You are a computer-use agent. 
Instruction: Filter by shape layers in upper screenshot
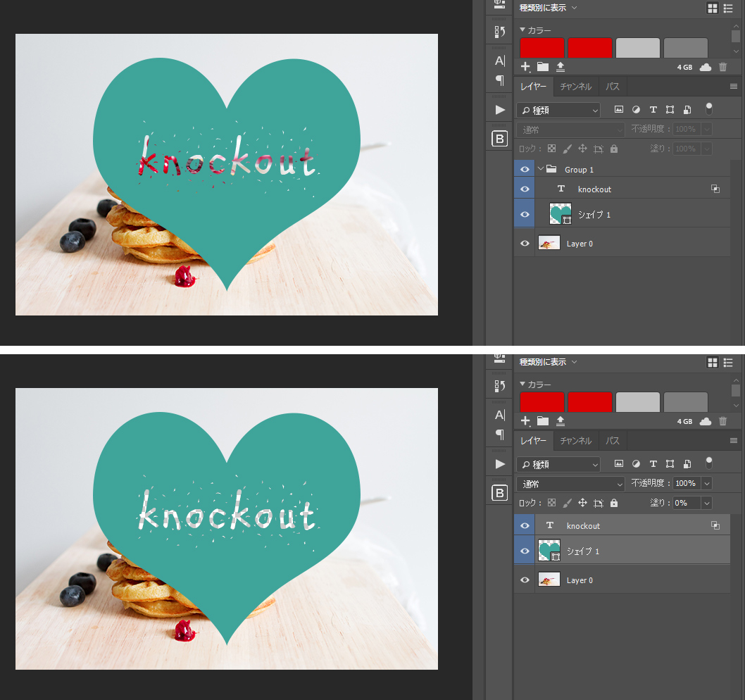click(670, 110)
